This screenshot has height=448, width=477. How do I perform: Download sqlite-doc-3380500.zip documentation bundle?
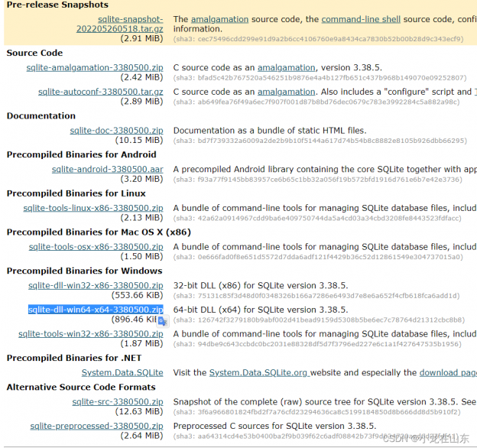coord(116,131)
